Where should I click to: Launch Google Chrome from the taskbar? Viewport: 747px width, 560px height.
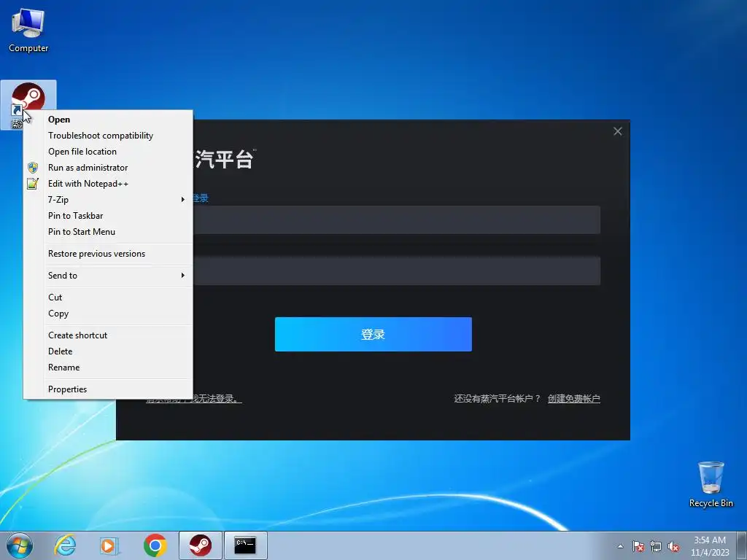click(155, 545)
